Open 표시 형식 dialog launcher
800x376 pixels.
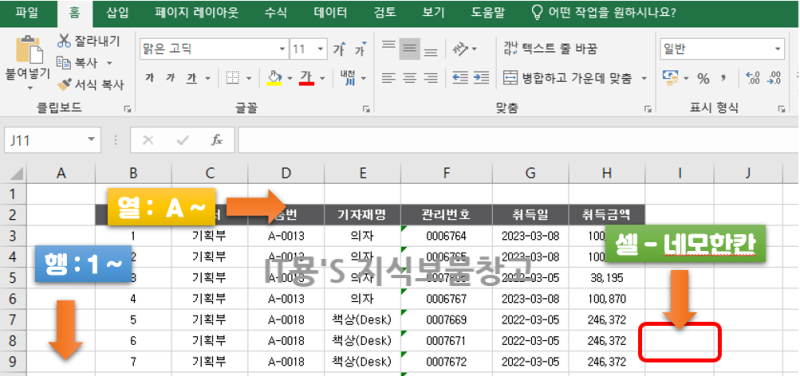pos(781,109)
